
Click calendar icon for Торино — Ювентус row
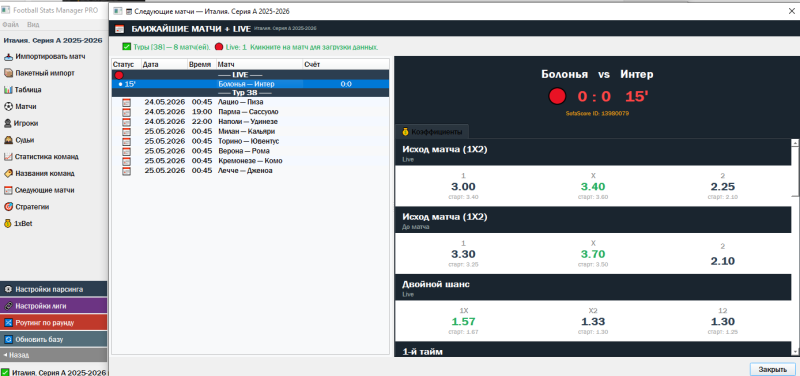tap(127, 141)
